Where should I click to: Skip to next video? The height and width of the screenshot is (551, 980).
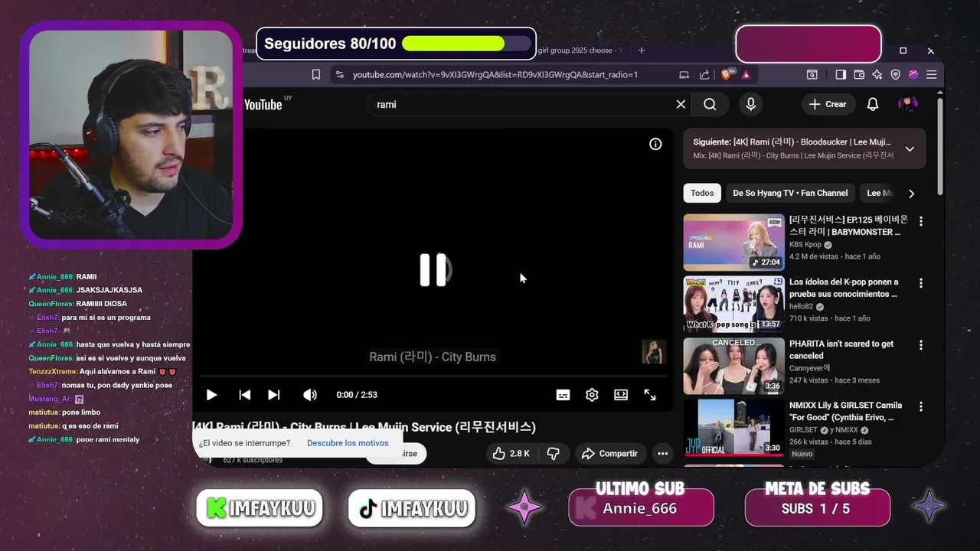tap(273, 395)
